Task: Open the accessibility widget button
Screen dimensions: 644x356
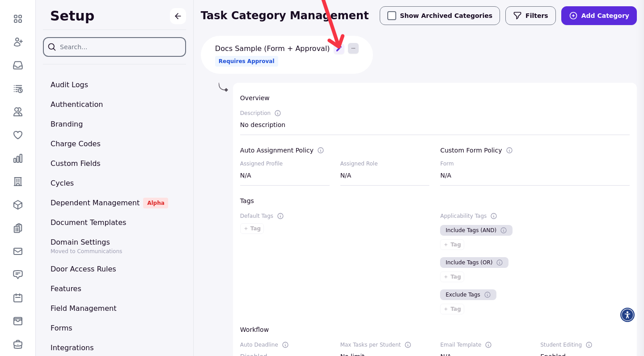Action: click(x=627, y=315)
